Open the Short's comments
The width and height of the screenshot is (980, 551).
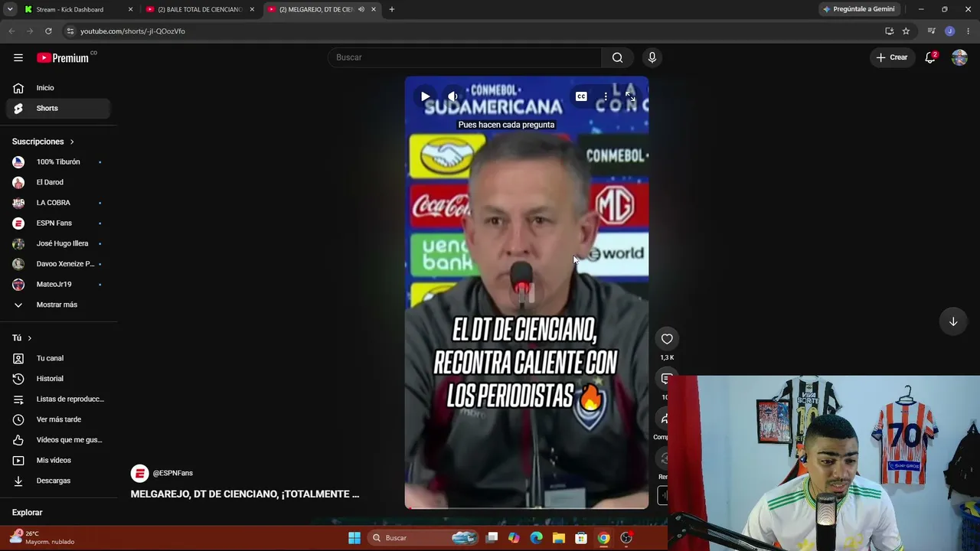pos(665,379)
